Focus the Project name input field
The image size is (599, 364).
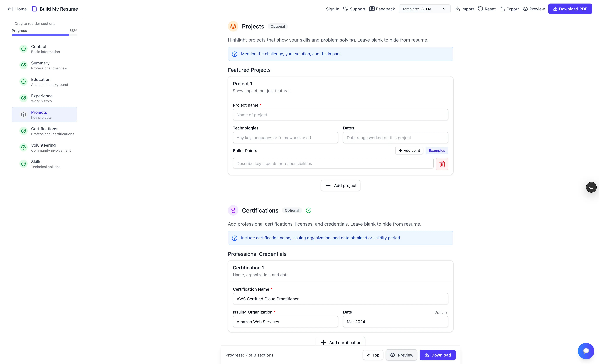(x=340, y=115)
